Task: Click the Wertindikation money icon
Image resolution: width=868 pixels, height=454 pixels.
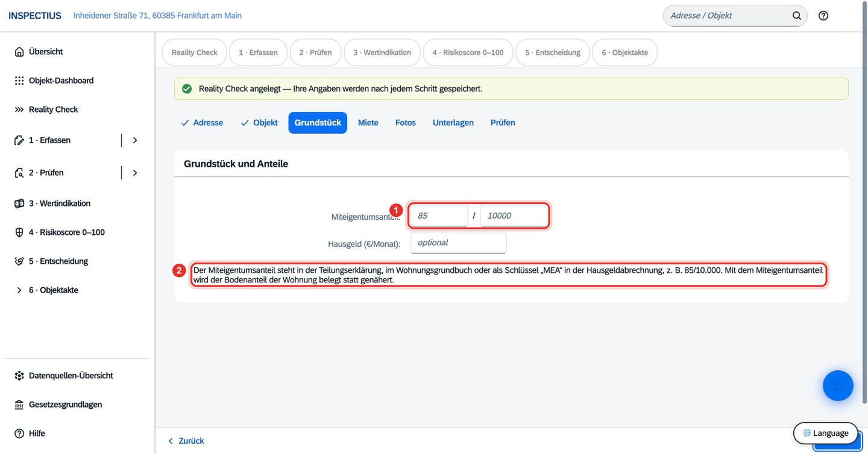Action: (x=19, y=204)
